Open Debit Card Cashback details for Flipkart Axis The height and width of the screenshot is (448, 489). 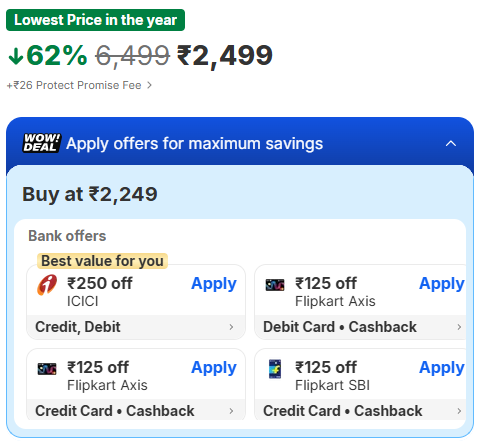click(x=459, y=327)
